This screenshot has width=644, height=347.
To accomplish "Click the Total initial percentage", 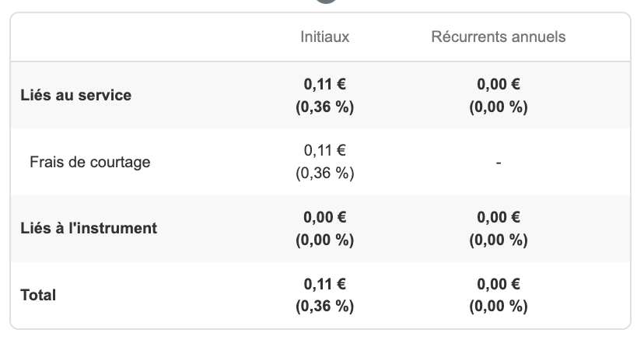I will 324,307.
